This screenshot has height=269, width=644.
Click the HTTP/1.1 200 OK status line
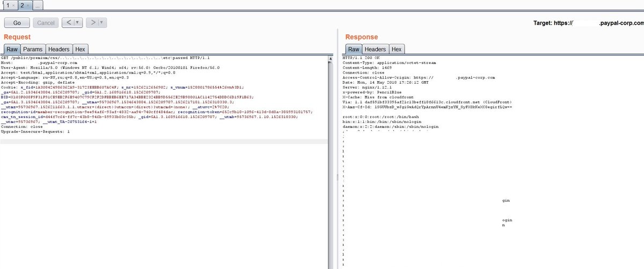pyautogui.click(x=360, y=57)
